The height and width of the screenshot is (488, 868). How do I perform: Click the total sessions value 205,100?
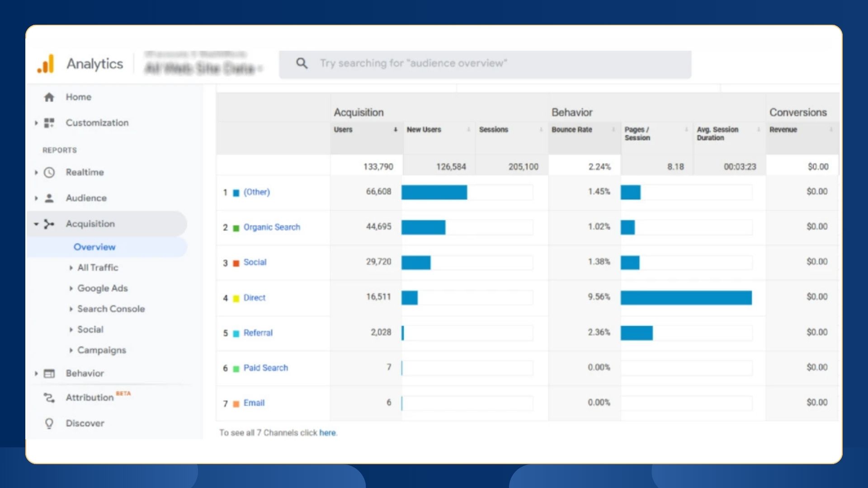524,167
